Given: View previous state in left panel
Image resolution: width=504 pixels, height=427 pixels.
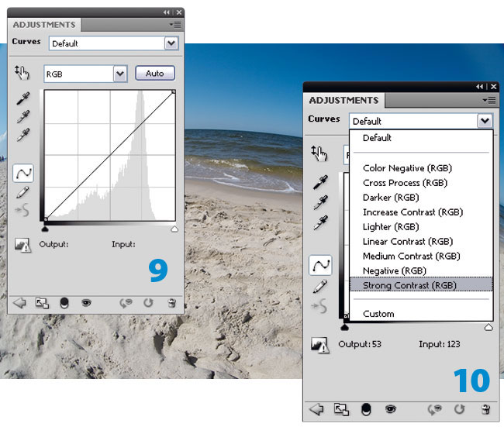Looking at the screenshot, I should pos(126,303).
